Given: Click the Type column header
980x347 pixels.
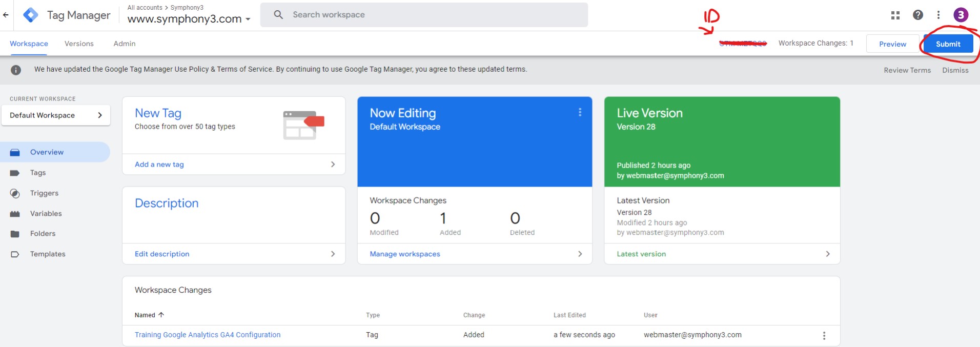Looking at the screenshot, I should [373, 315].
